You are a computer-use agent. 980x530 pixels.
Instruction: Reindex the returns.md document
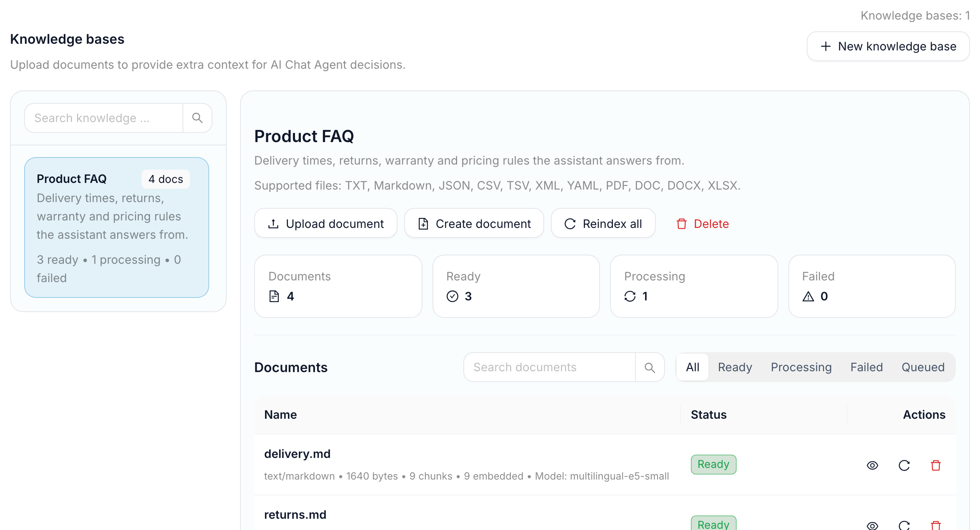coord(904,525)
